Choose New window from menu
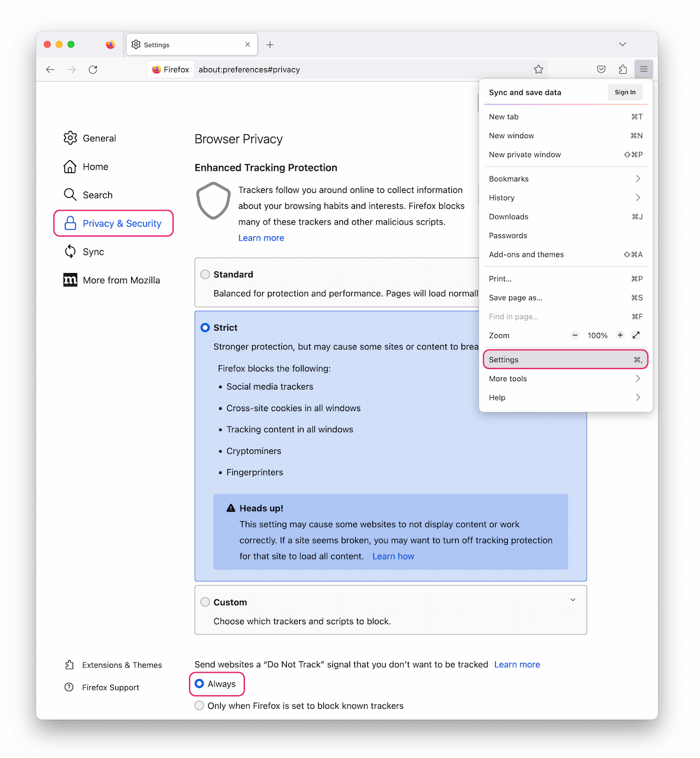Image resolution: width=700 pixels, height=758 pixels. pos(566,136)
